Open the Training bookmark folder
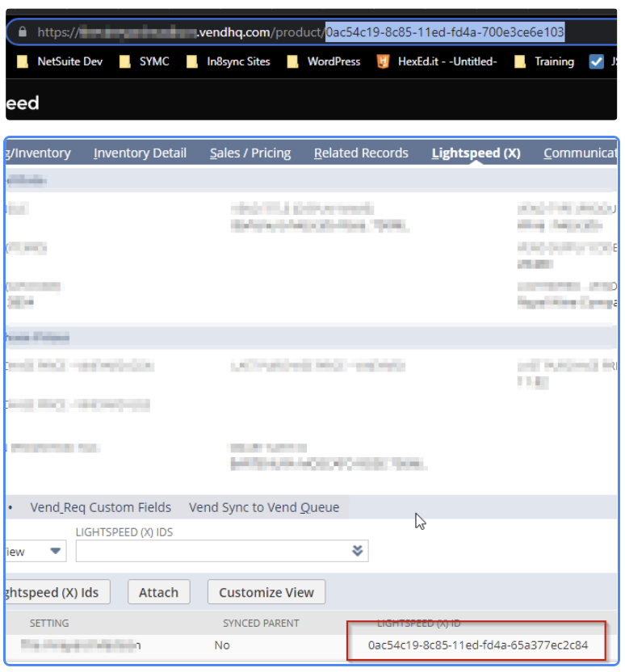The image size is (625, 672). (544, 61)
